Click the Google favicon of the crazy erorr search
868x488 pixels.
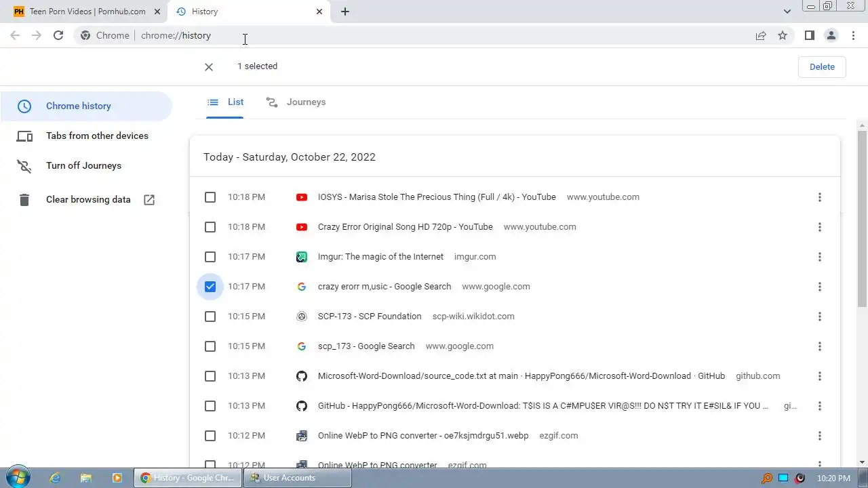click(302, 287)
